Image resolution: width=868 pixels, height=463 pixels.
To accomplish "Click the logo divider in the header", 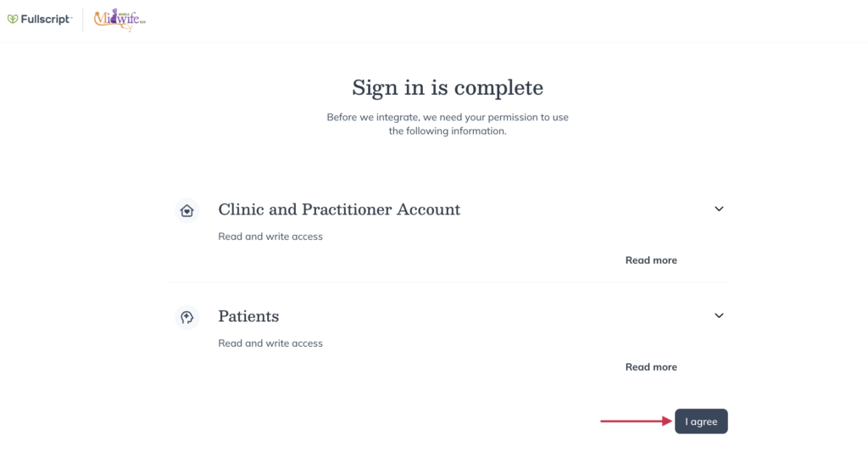I will [x=83, y=20].
